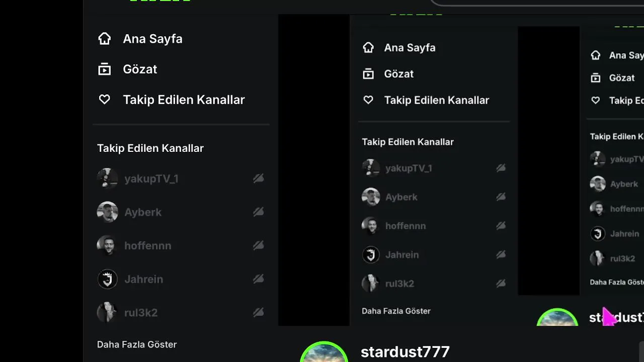Toggle the crossed-eye icon next to yakupTV_1 in left list
The image size is (644, 362).
258,178
